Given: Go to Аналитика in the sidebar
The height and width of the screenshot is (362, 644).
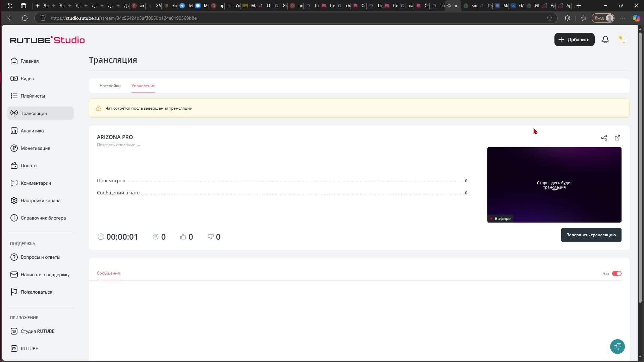Looking at the screenshot, I should (x=32, y=131).
